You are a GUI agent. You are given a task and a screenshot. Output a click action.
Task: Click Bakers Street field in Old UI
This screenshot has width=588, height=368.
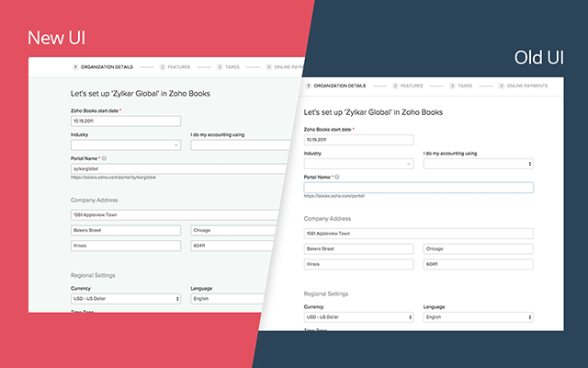[x=359, y=248]
